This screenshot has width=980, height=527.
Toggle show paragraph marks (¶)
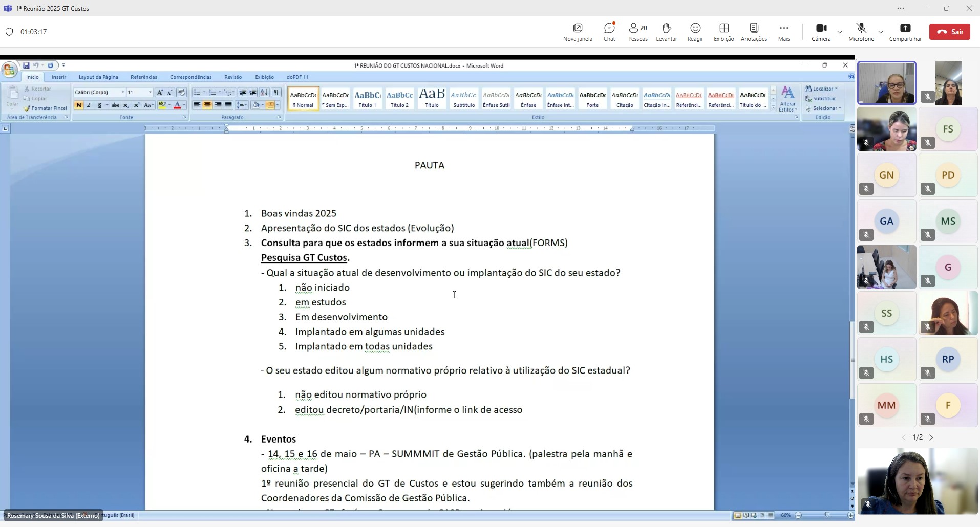(x=276, y=92)
